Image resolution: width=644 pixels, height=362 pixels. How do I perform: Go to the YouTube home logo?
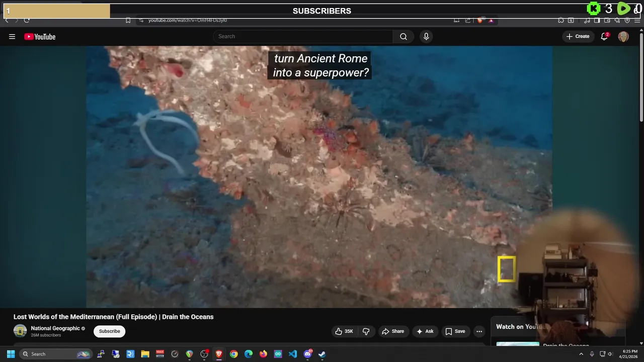coord(40,36)
